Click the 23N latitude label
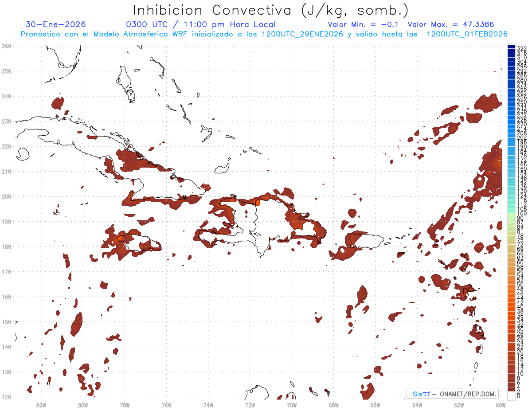The height and width of the screenshot is (411, 532). [7, 121]
